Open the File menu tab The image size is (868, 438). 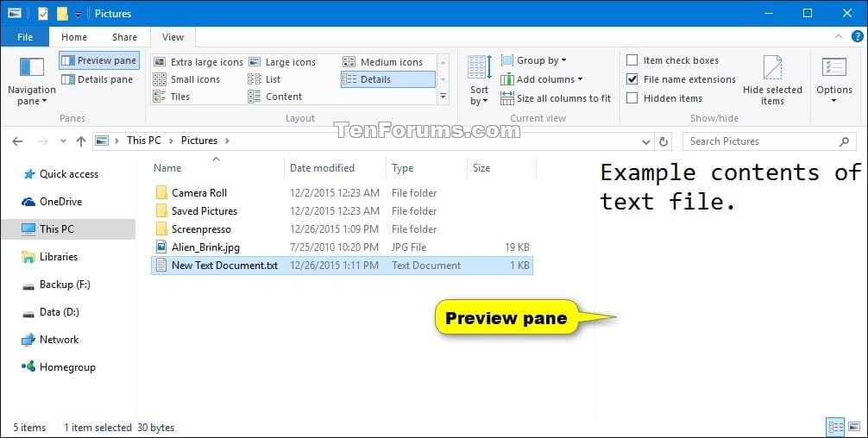25,37
